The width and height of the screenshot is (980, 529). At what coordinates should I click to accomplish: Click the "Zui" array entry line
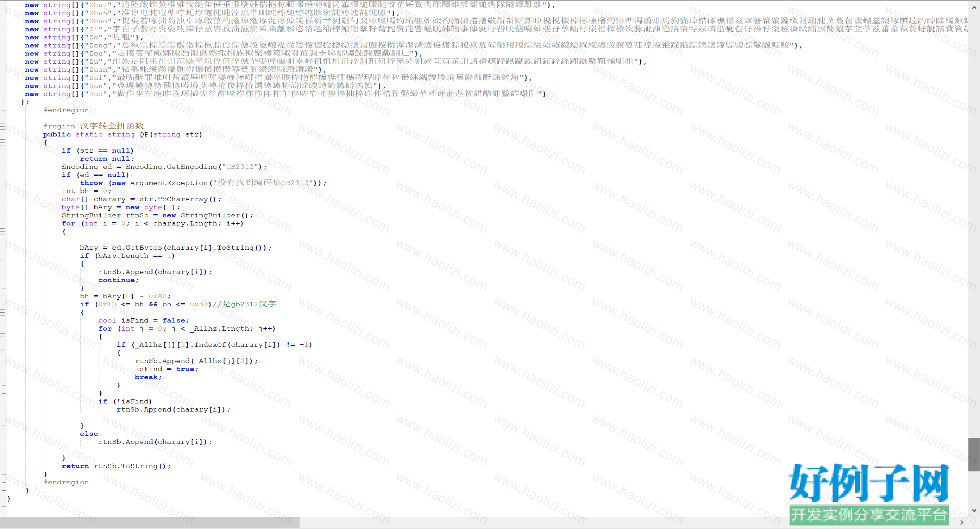point(278,77)
